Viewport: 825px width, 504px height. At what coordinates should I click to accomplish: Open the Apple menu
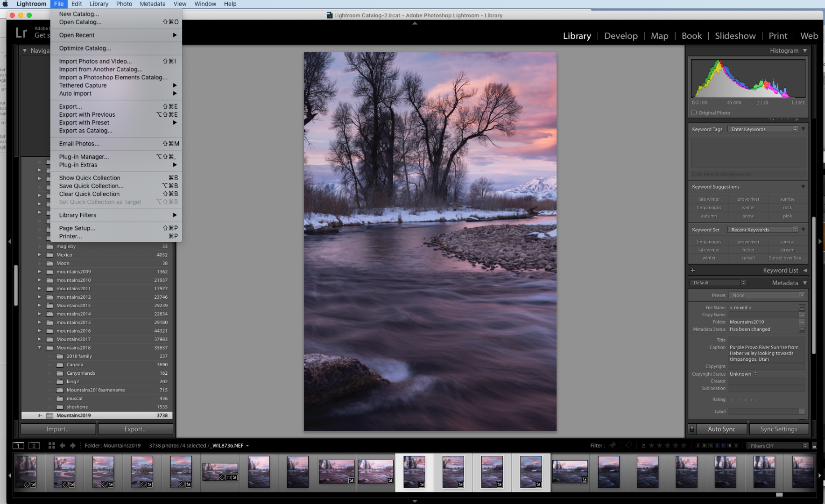(x=5, y=4)
